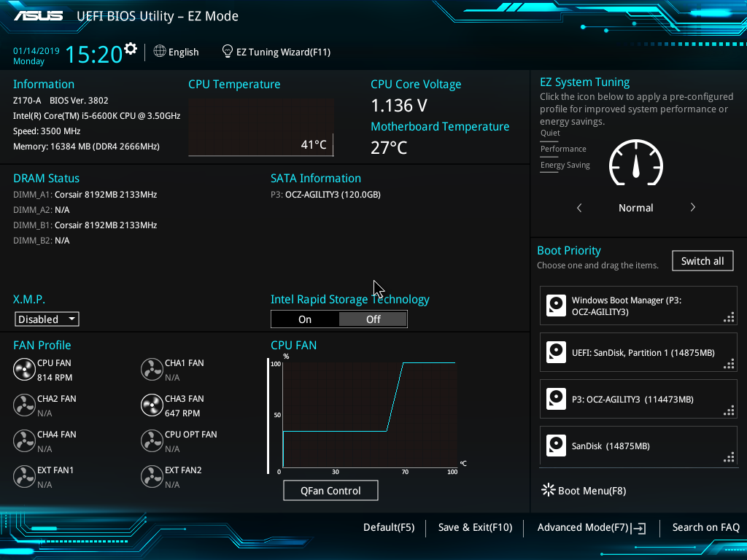Choose Default(F5) in the bottom bar

coord(388,527)
